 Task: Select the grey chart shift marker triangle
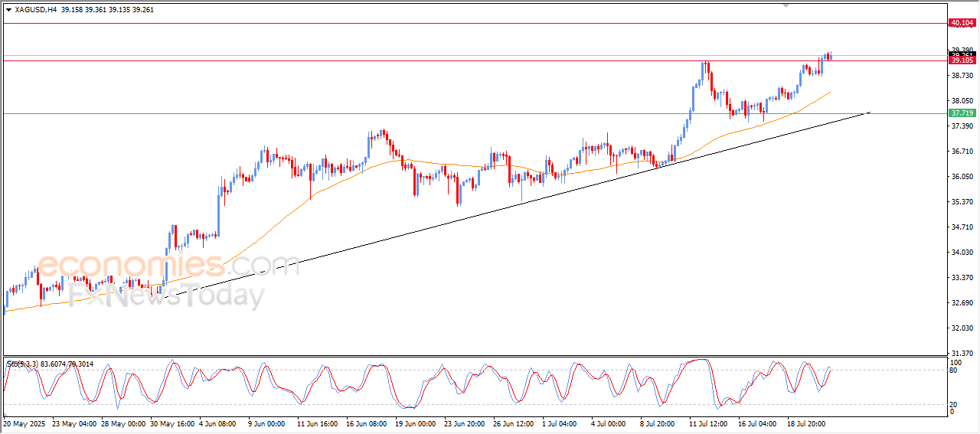click(786, 5)
